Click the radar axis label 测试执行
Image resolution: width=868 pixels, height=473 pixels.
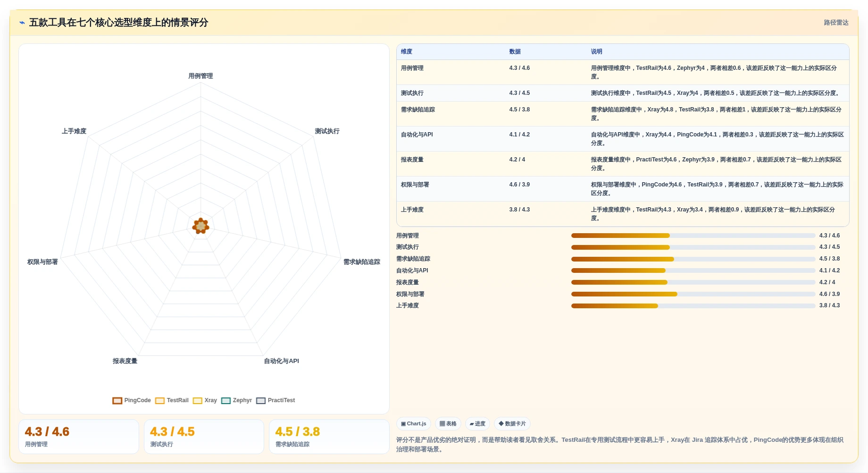327,131
